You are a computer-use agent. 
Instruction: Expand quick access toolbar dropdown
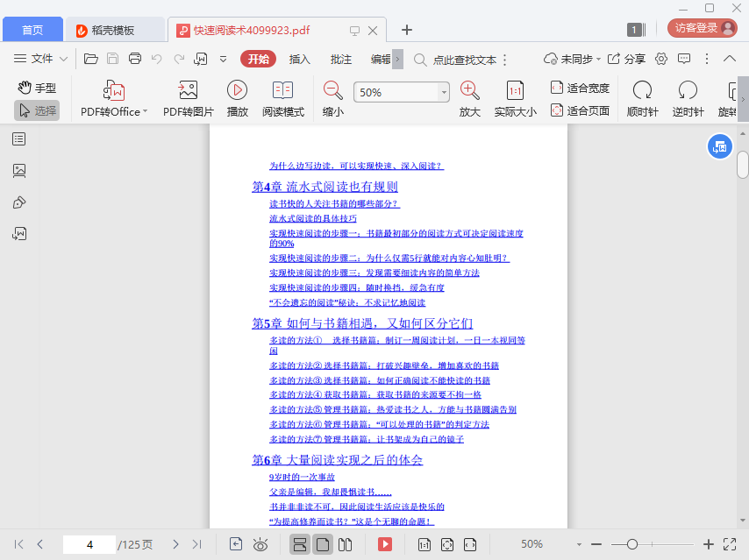click(x=223, y=60)
